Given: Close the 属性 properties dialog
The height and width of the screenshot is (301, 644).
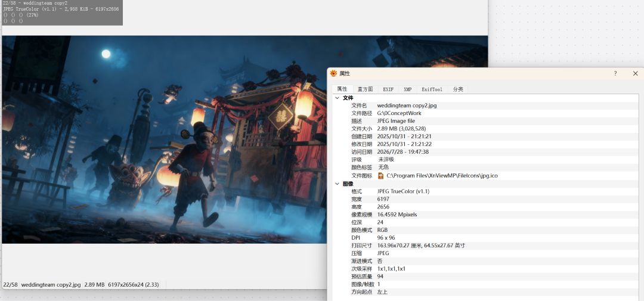Looking at the screenshot, I should 636,73.
